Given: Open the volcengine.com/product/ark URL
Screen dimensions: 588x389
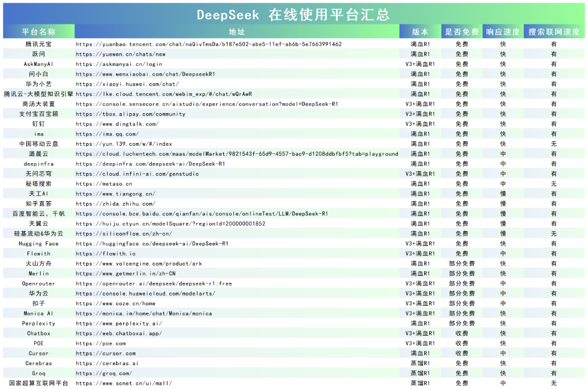Looking at the screenshot, I should [139, 264].
